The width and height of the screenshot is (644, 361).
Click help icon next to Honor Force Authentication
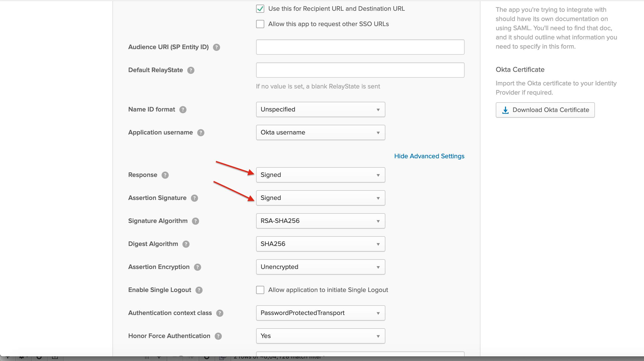[x=218, y=336]
